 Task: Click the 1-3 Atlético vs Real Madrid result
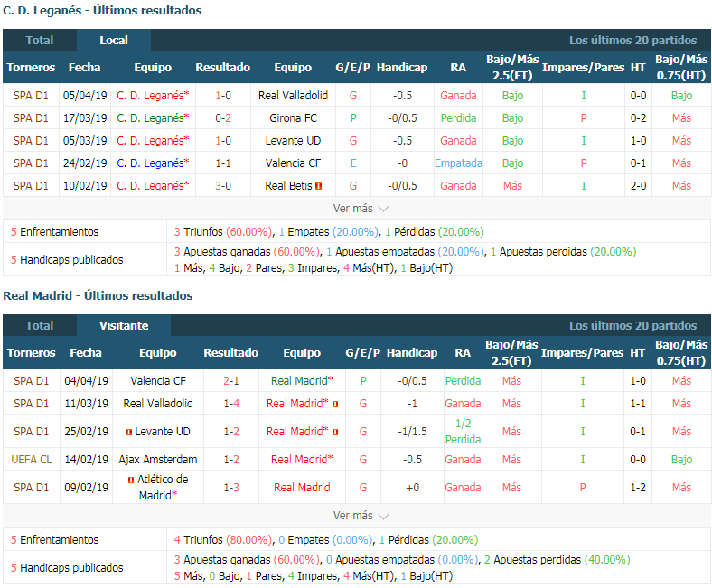[231, 487]
